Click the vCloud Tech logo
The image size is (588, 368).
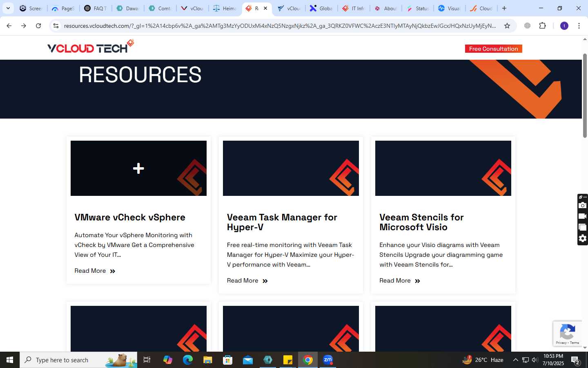(91, 47)
